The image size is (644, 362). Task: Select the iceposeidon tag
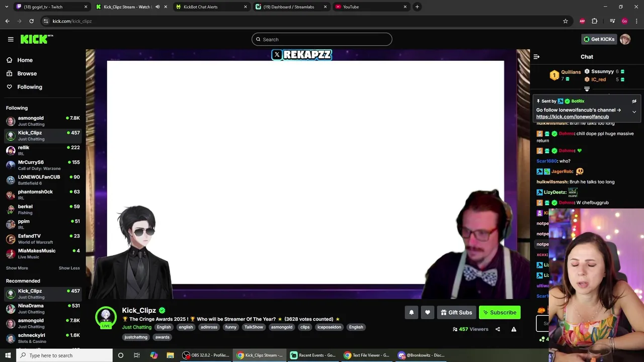pos(329,327)
